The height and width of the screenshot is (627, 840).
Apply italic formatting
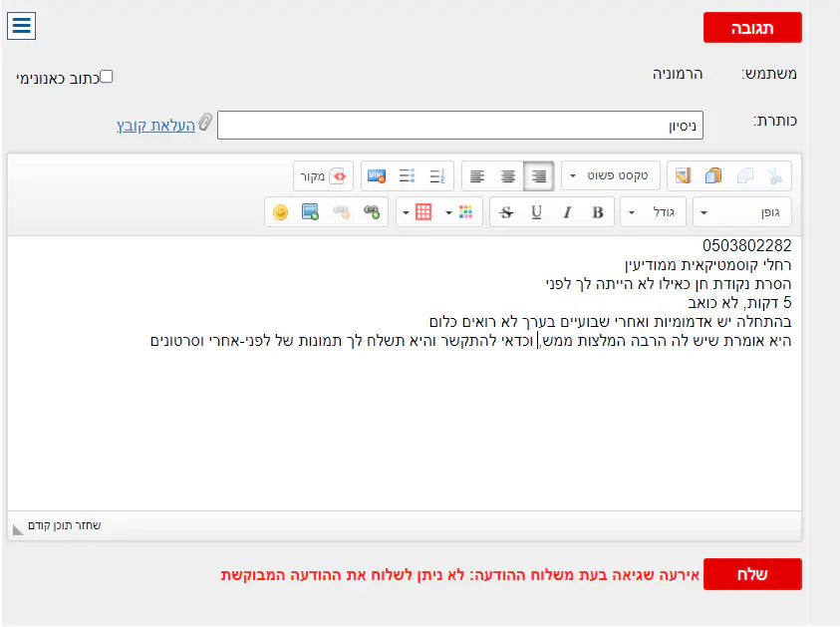[x=567, y=212]
